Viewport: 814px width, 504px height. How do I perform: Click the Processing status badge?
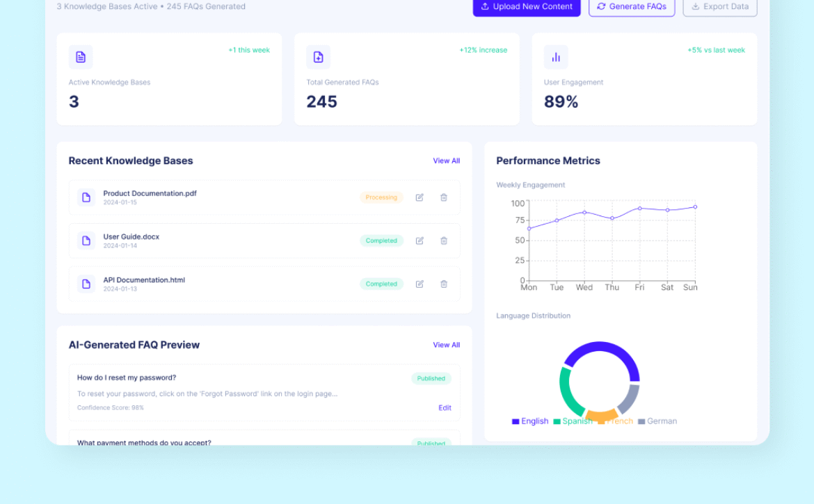tap(381, 197)
